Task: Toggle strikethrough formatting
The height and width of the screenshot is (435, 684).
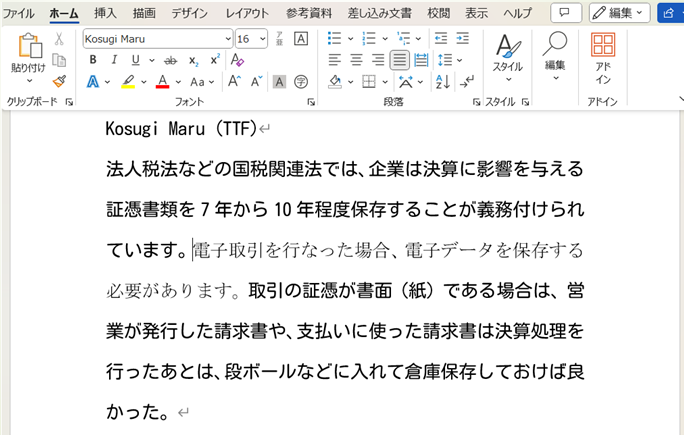Action: pyautogui.click(x=170, y=60)
